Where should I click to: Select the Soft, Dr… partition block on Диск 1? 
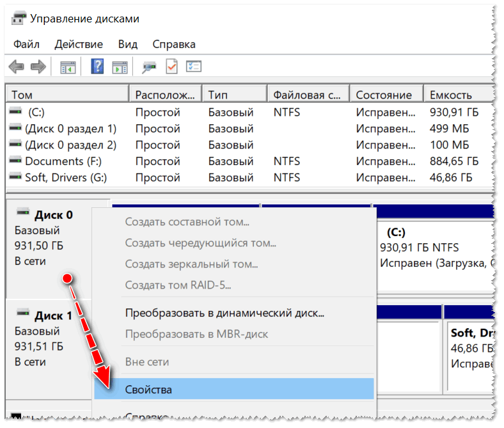coord(470,356)
